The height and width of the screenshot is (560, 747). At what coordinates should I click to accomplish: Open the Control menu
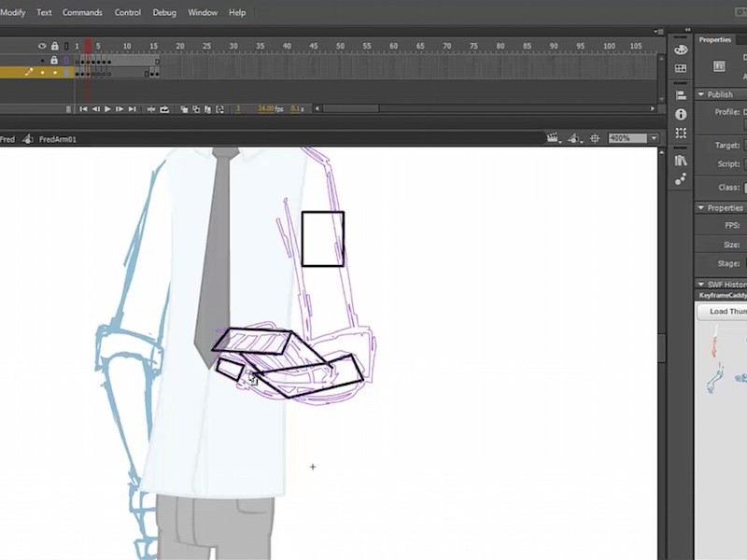(128, 12)
